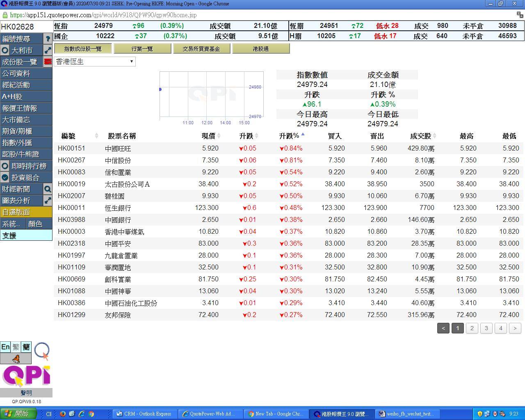Toggle the circle button beside 大利市

point(5,50)
